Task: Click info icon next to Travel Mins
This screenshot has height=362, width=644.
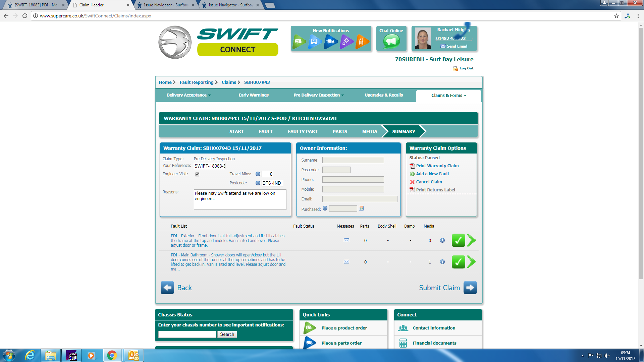Action: coord(258,174)
